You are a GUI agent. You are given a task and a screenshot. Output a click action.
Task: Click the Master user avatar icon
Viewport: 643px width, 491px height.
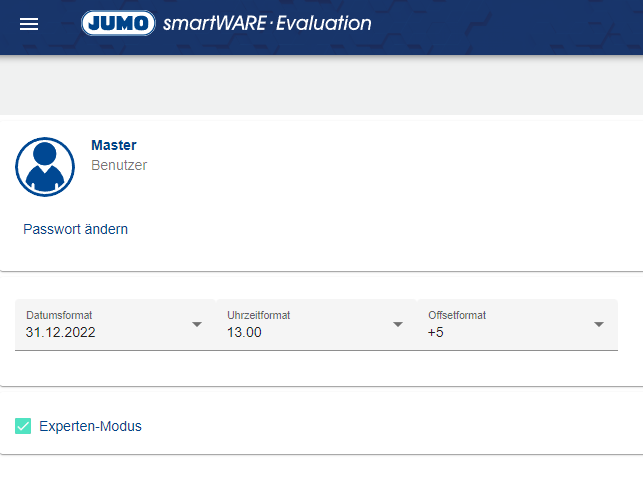(45, 166)
